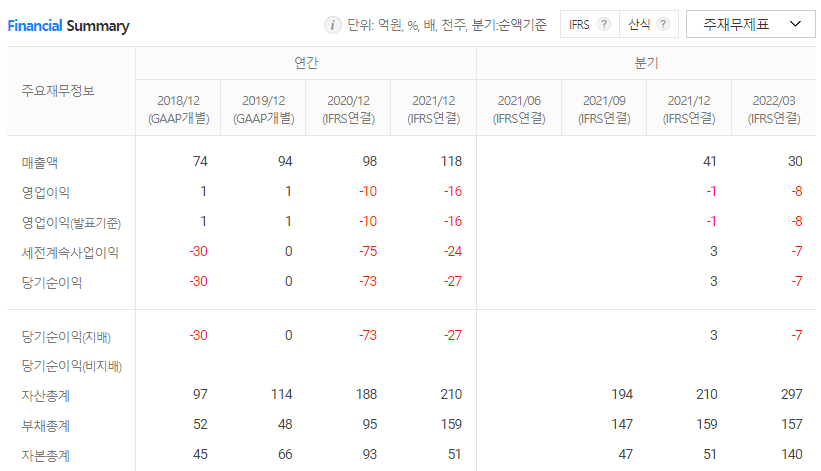
Task: Click the 당기순이익(지배) row label
Action: point(66,337)
